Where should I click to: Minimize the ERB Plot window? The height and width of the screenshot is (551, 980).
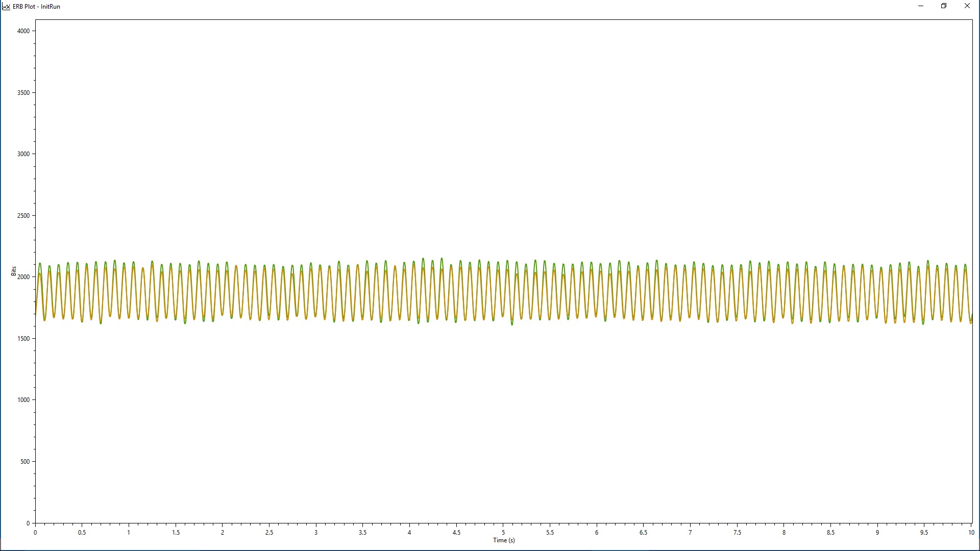pos(921,6)
